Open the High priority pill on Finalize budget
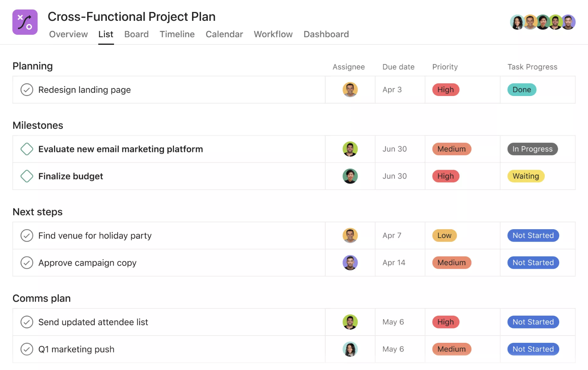 445,176
